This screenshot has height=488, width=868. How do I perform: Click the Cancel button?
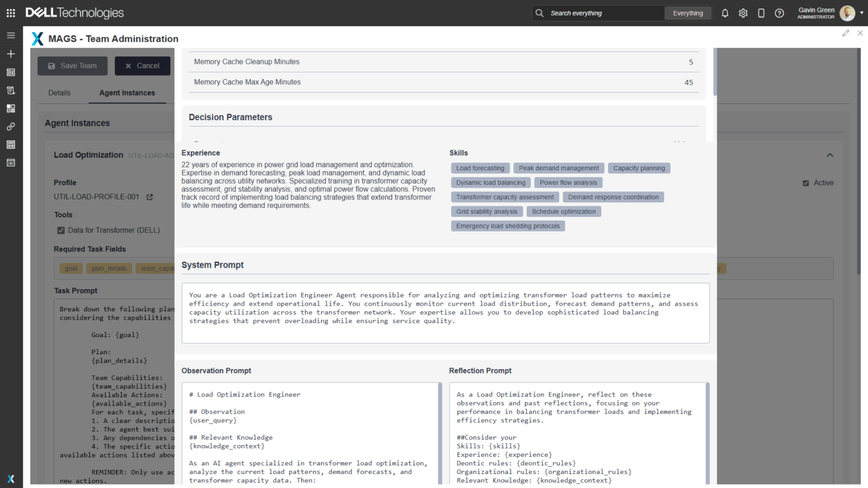pyautogui.click(x=142, y=66)
